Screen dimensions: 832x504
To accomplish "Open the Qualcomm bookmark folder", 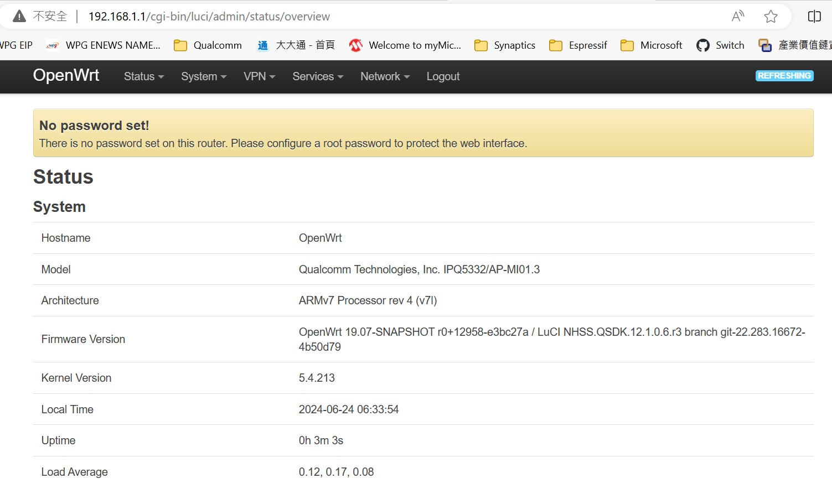I will [208, 45].
